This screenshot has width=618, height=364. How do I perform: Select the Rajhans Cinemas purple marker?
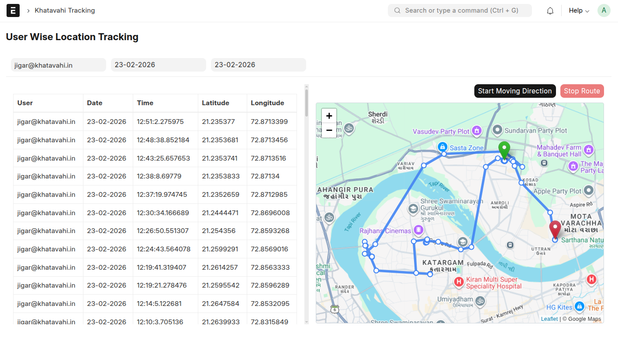(418, 230)
